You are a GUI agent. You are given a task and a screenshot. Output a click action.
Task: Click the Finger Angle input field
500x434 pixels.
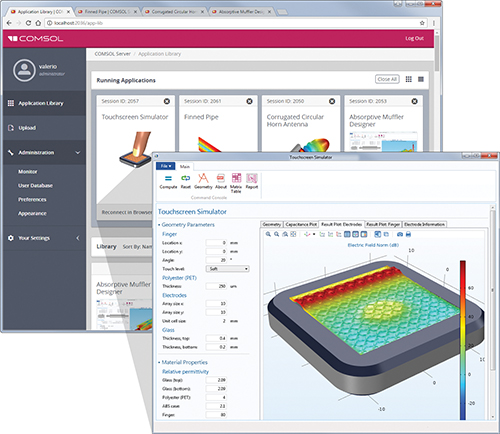[x=216, y=260]
